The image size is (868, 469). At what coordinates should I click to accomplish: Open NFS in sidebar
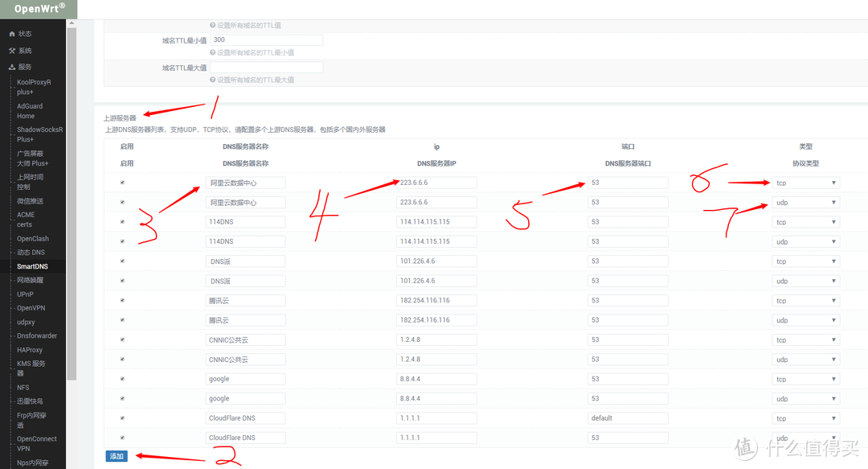pyautogui.click(x=23, y=388)
